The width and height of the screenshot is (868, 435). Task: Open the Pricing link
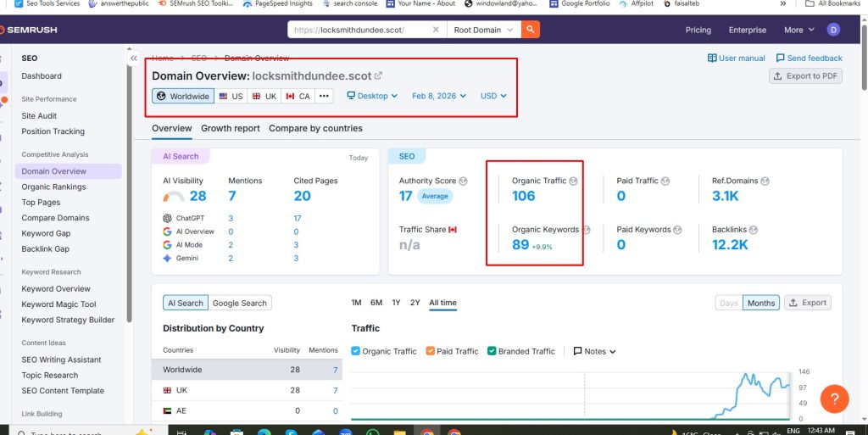point(698,30)
